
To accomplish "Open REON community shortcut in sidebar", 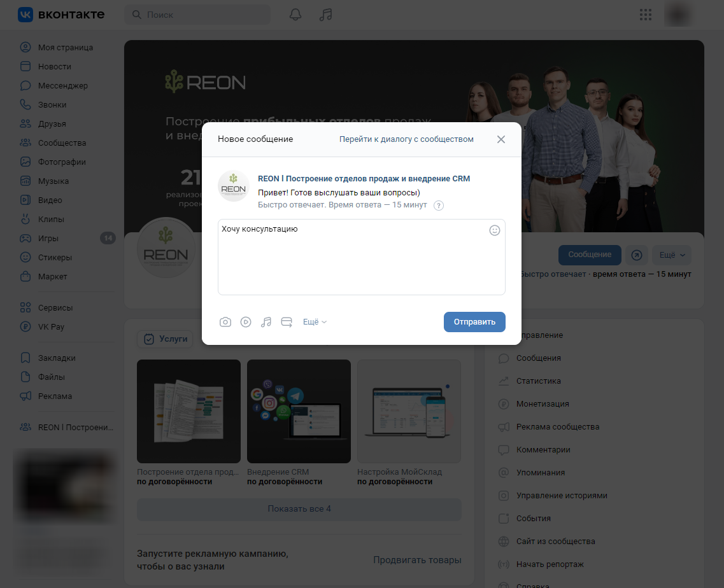I will [67, 428].
